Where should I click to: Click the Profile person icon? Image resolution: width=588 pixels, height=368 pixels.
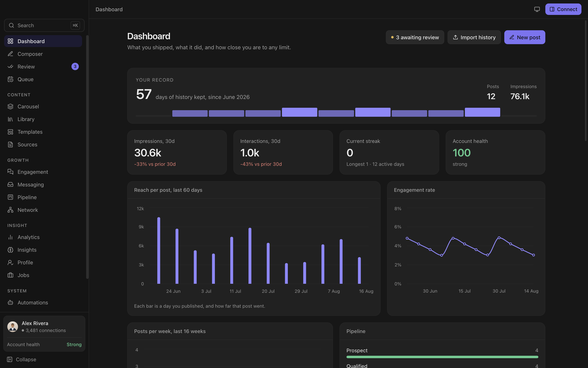(x=10, y=262)
